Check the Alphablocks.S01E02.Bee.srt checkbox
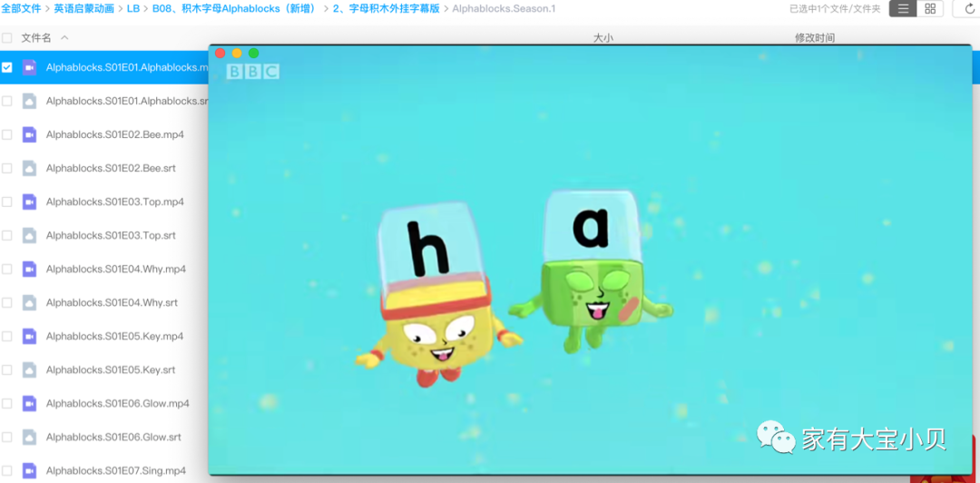980x483 pixels. coord(7,168)
